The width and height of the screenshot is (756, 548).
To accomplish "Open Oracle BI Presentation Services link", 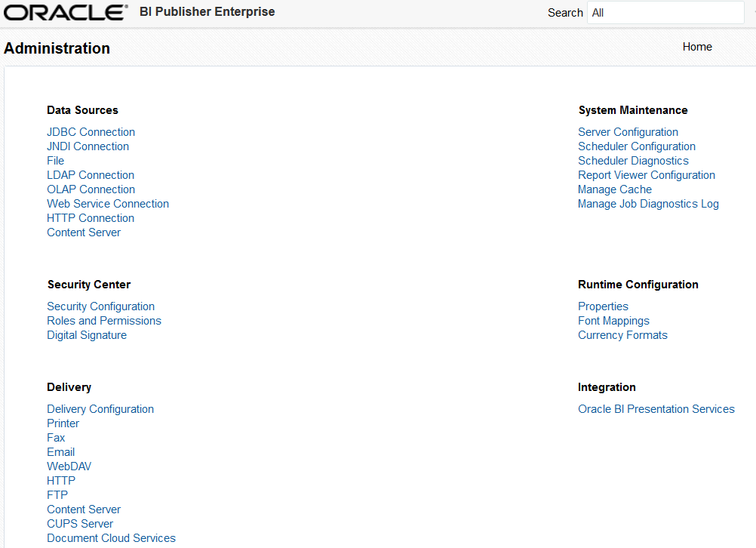I will (x=656, y=409).
